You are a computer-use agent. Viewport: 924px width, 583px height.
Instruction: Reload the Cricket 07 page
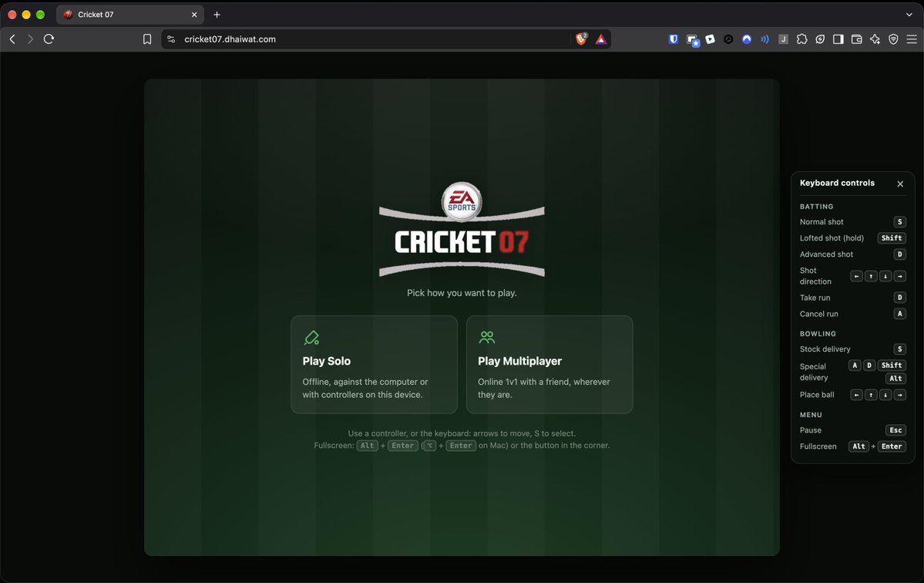[49, 39]
